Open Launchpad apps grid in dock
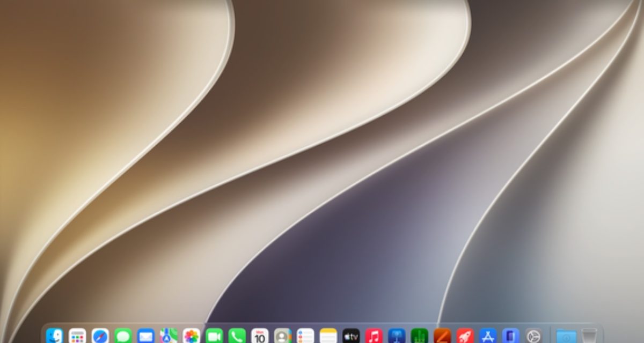The width and height of the screenshot is (644, 343). (x=77, y=336)
